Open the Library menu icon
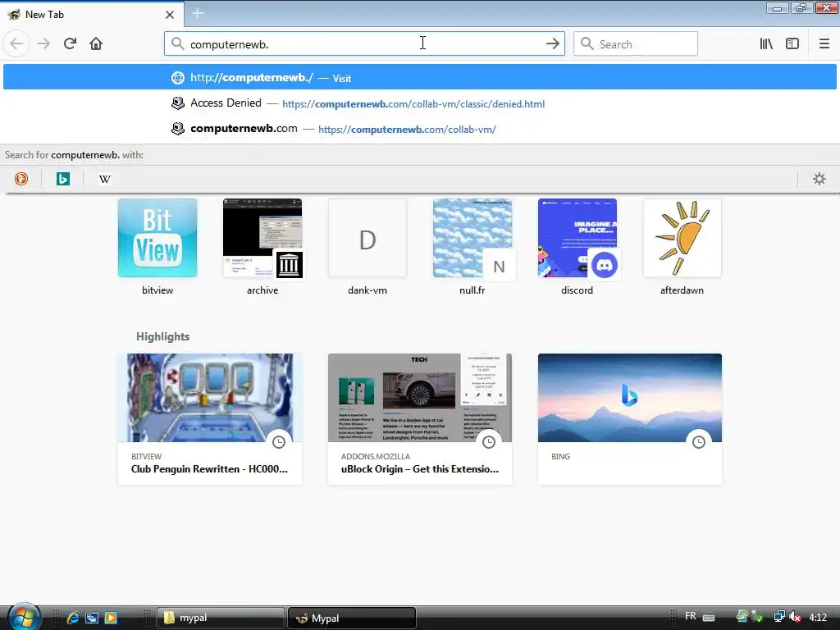Viewport: 840px width, 630px height. [766, 44]
